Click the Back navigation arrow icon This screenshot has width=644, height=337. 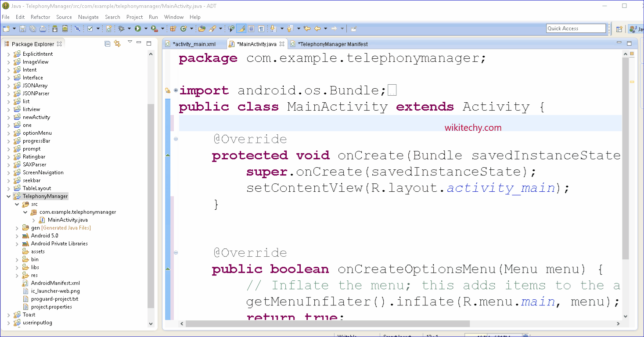pyautogui.click(x=317, y=29)
